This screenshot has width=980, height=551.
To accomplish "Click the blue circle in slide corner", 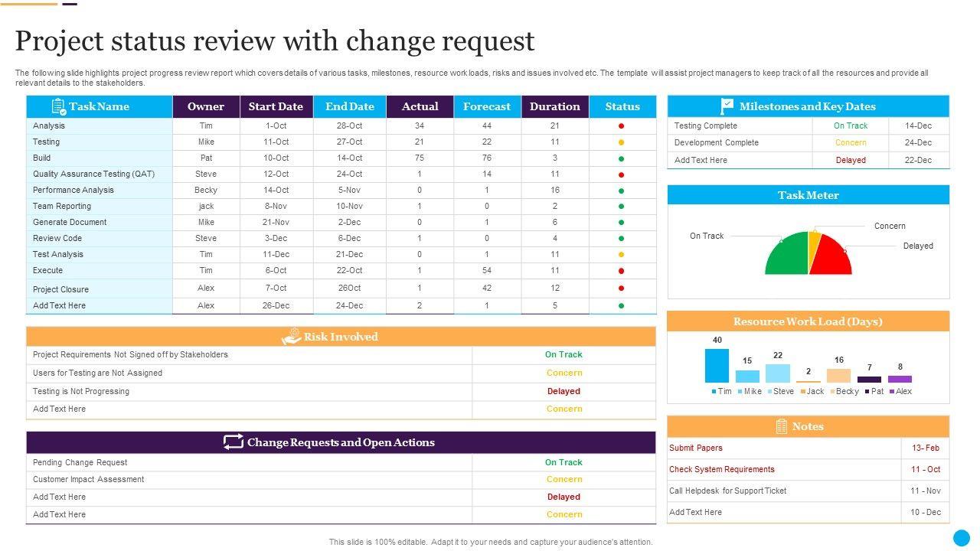I will [x=962, y=537].
